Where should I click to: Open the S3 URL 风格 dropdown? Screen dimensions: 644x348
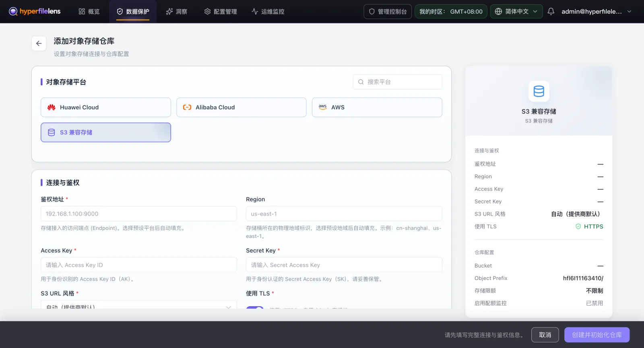[139, 305]
